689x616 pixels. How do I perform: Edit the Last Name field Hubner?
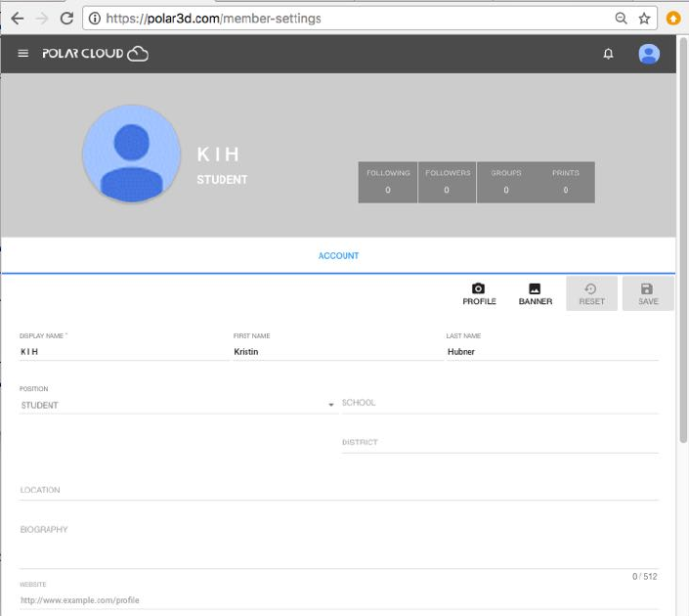click(552, 352)
